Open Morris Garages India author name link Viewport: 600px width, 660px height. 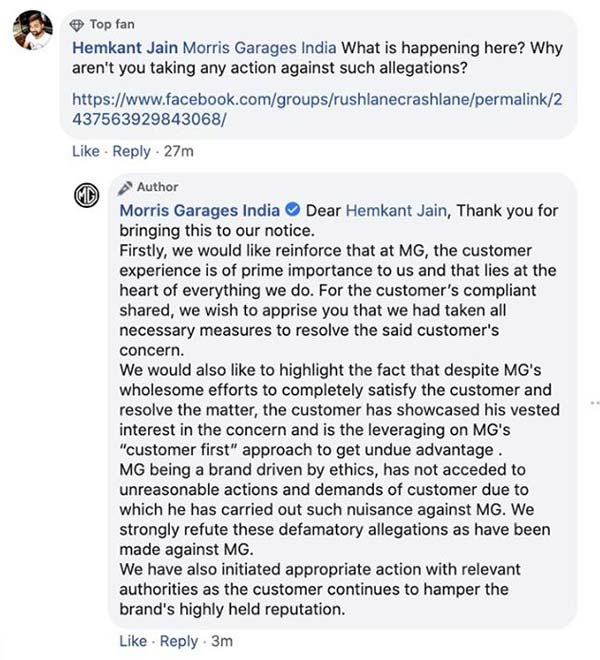tap(200, 210)
